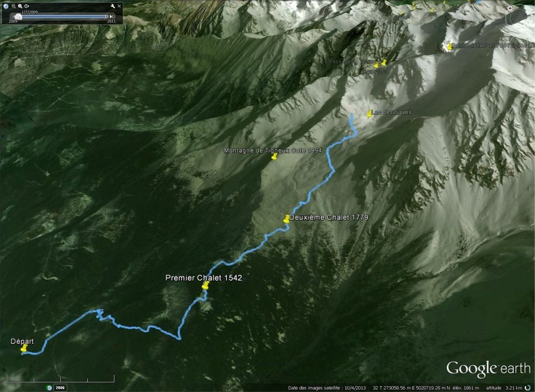Select the Départ placemark pin
The height and width of the screenshot is (392, 535).
24,348
